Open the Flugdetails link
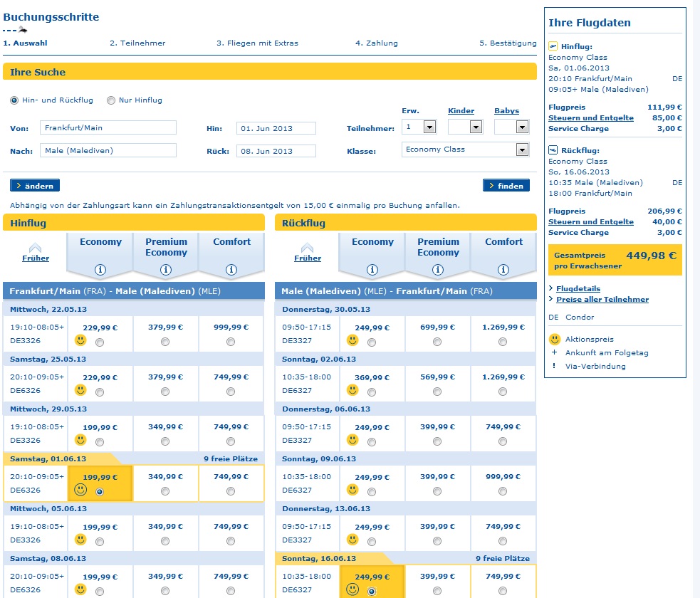The height and width of the screenshot is (598, 700). point(578,289)
